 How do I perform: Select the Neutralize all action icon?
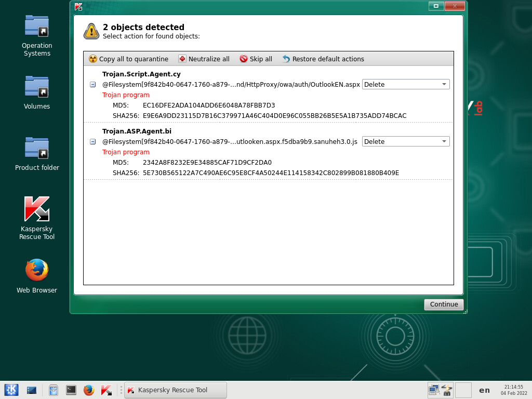click(181, 59)
